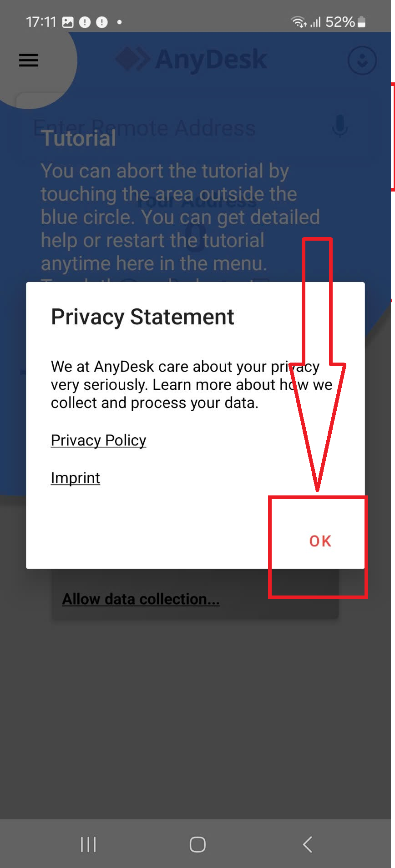Screen dimensions: 395x868
Task: Tap the Tutorial heading text
Action: (79, 139)
